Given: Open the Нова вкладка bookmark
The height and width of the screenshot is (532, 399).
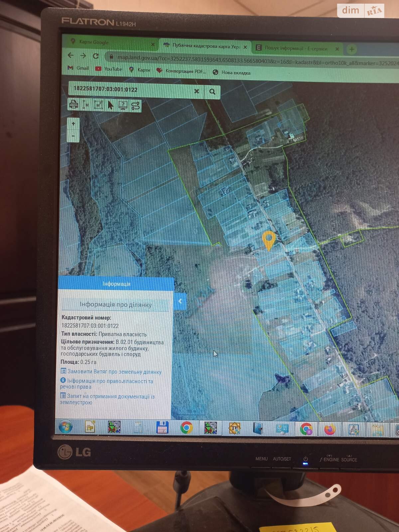Looking at the screenshot, I should pos(231,72).
